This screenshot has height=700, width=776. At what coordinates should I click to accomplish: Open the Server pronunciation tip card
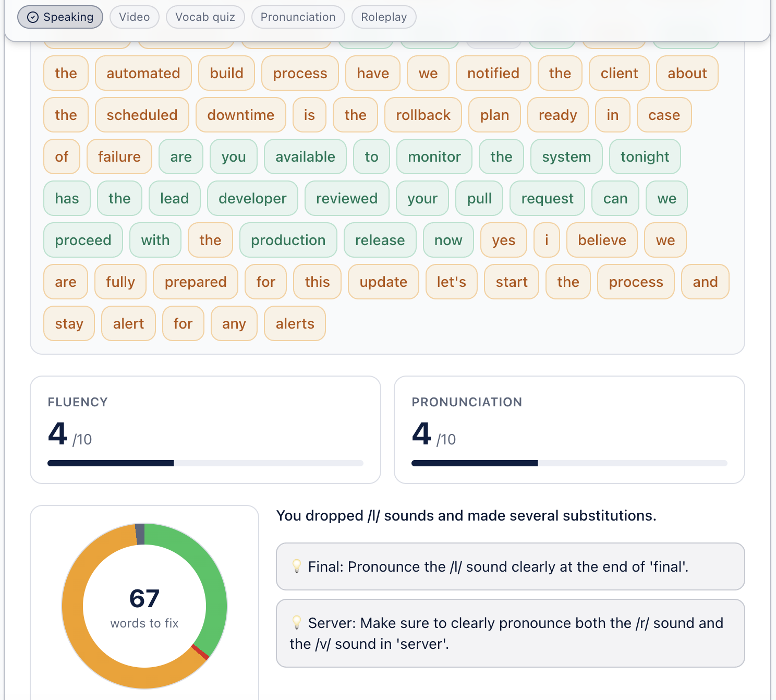click(x=510, y=633)
